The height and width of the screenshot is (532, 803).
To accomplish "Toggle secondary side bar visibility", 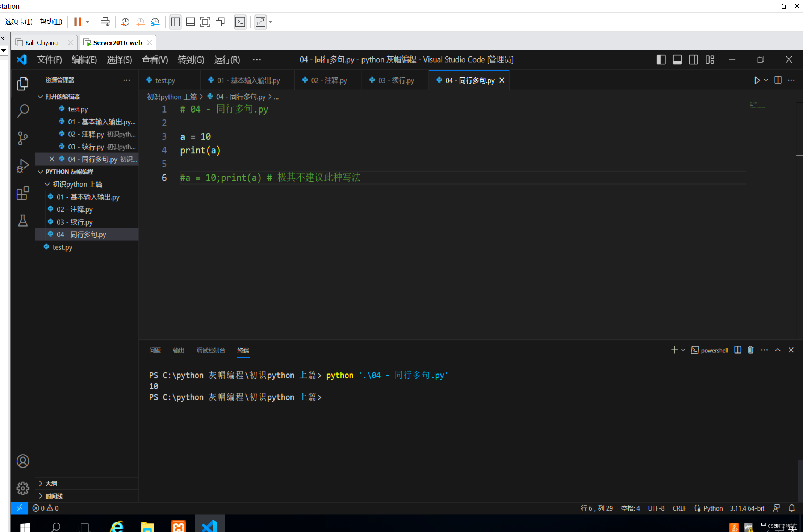I will 693,60.
